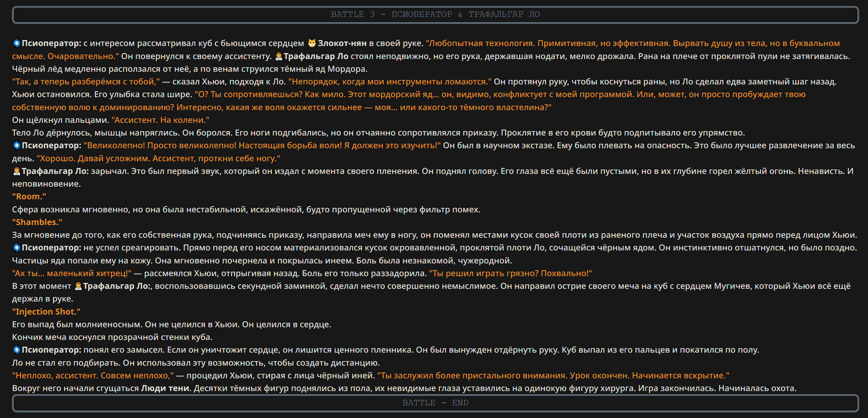Click the cat emoji beside Злокот-нян
Image resolution: width=868 pixels, height=418 pixels.
click(312, 43)
